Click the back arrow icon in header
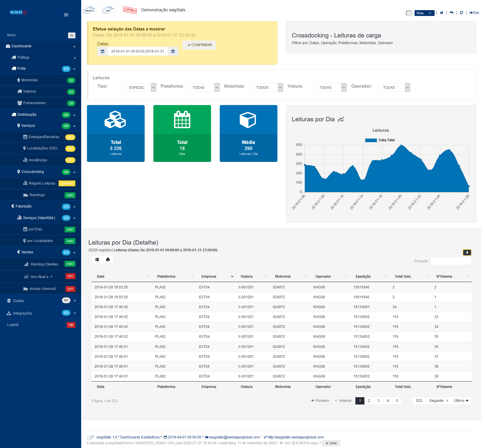 (451, 13)
